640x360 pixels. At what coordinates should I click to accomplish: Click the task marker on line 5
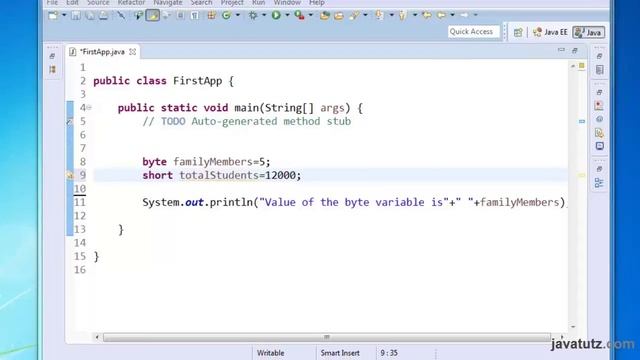(x=70, y=122)
